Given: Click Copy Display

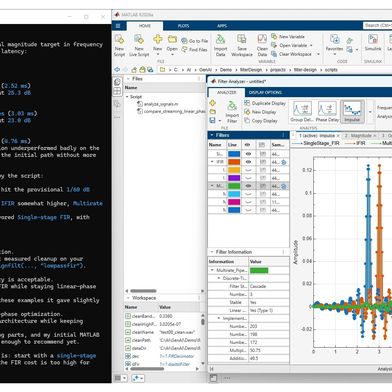Looking at the screenshot, I should tap(261, 120).
